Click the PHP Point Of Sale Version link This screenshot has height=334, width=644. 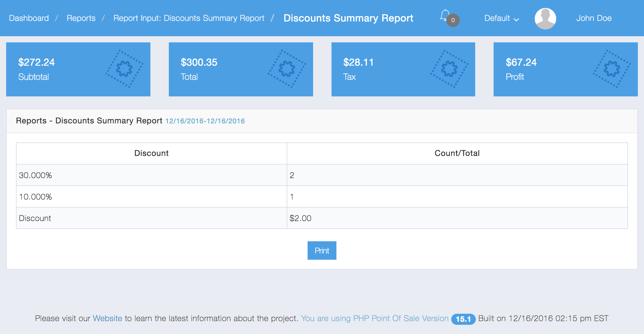pos(374,318)
